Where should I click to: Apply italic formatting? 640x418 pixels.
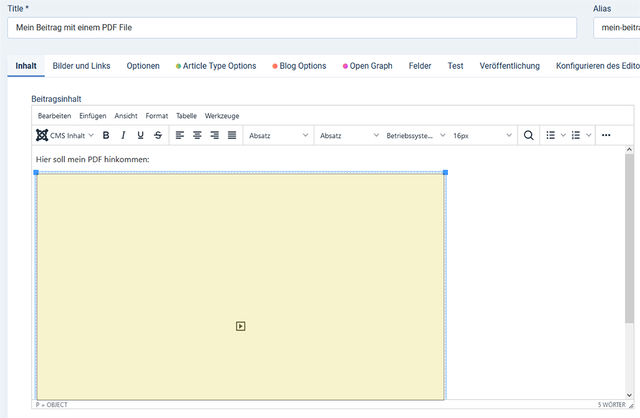click(x=123, y=135)
